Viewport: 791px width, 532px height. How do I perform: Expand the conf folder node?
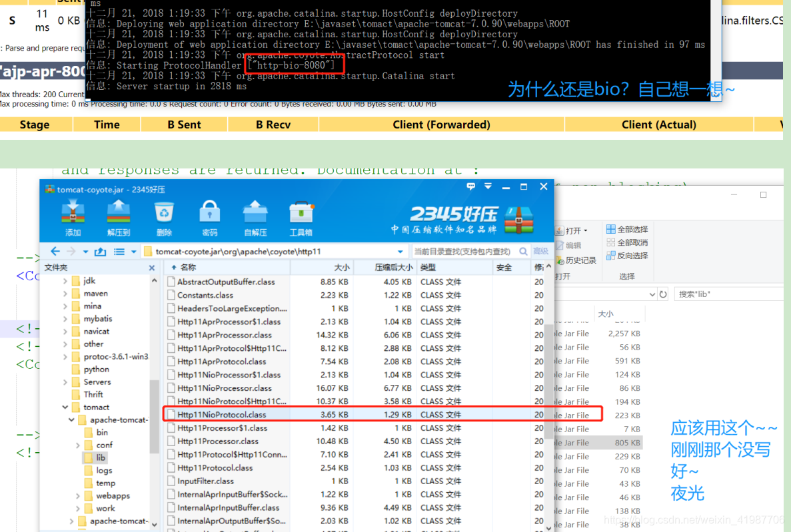78,445
